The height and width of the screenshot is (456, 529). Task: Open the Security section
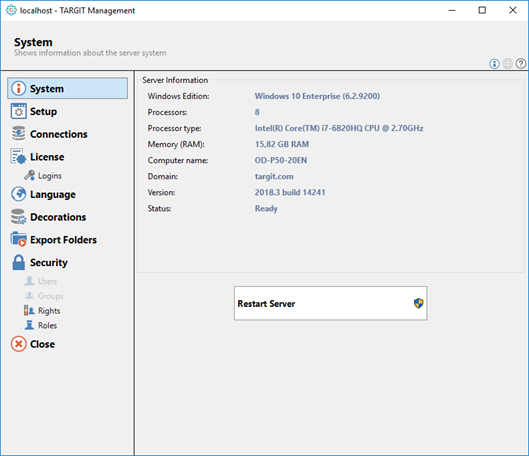click(49, 262)
